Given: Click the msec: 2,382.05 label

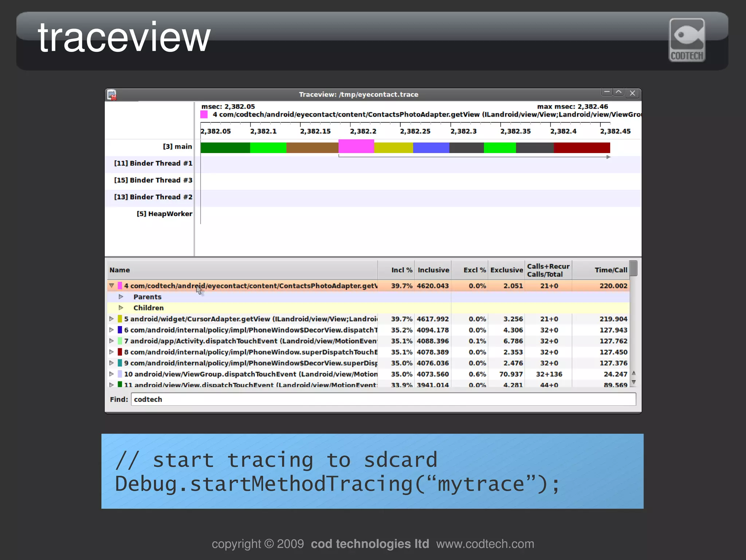Looking at the screenshot, I should (228, 106).
